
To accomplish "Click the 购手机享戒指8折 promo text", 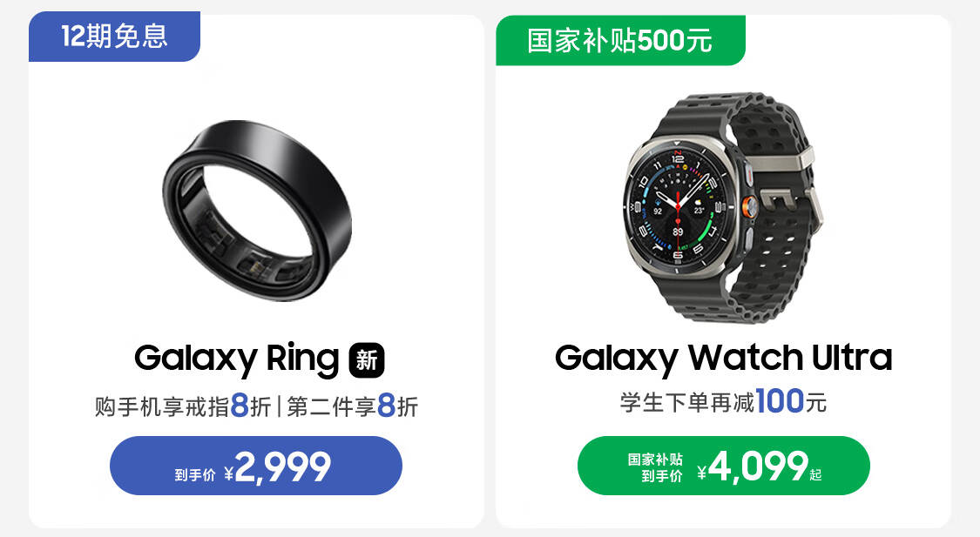I will click(x=183, y=406).
